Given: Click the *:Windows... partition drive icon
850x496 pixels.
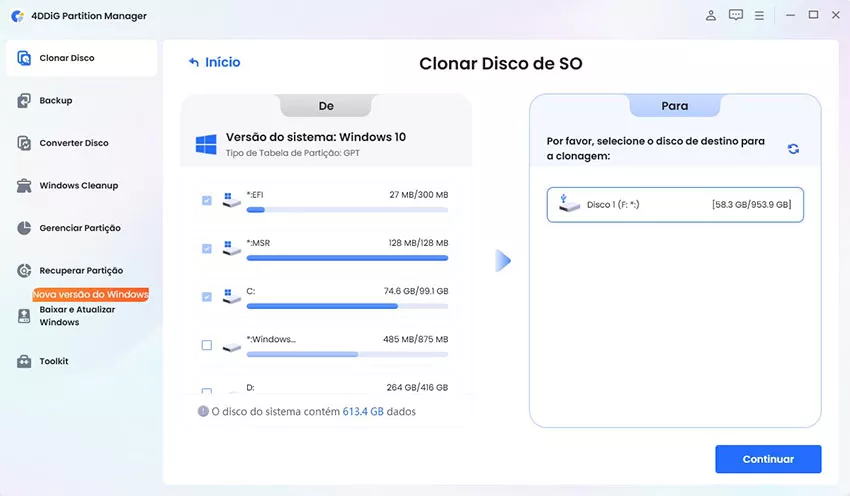Looking at the screenshot, I should 231,347.
